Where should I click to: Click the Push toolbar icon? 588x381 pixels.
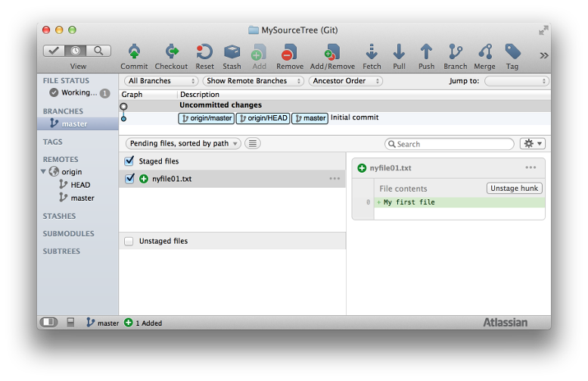[426, 52]
